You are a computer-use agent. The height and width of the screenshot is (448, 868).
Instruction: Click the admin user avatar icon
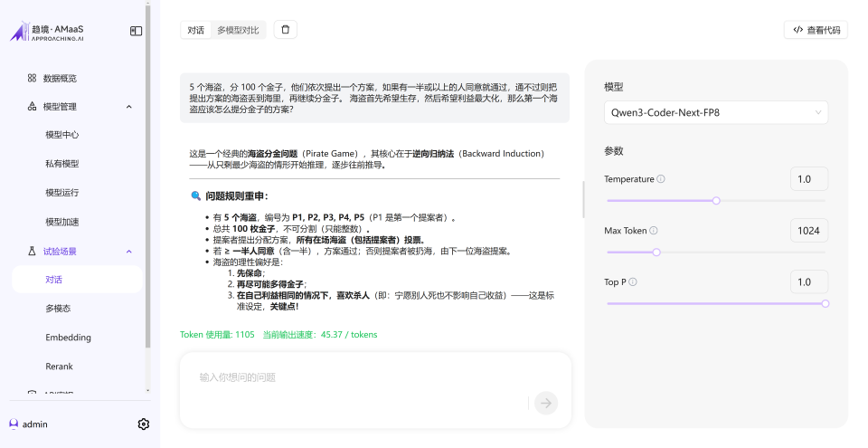pos(14,424)
